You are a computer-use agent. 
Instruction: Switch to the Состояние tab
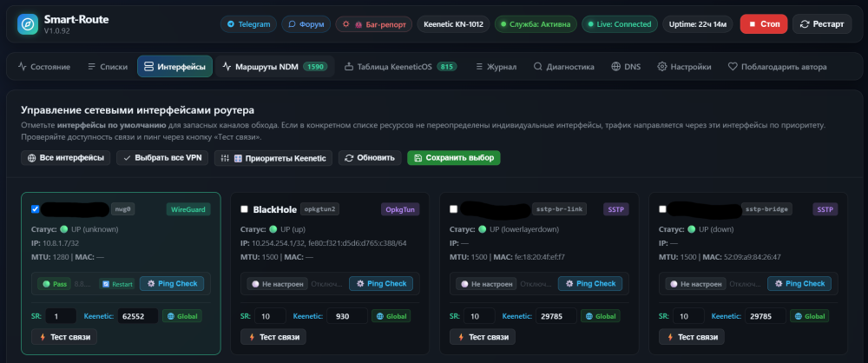point(44,67)
